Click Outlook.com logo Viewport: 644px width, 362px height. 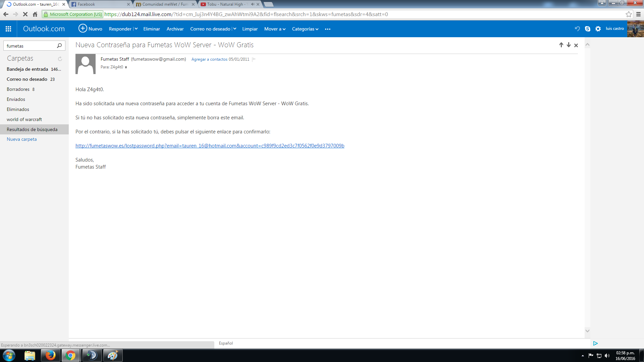[44, 29]
